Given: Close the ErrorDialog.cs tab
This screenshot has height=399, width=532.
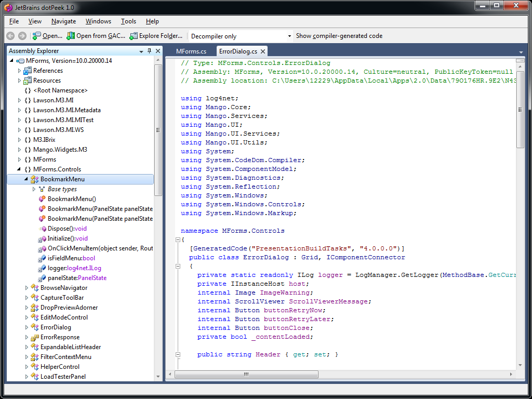Looking at the screenshot, I should (263, 51).
